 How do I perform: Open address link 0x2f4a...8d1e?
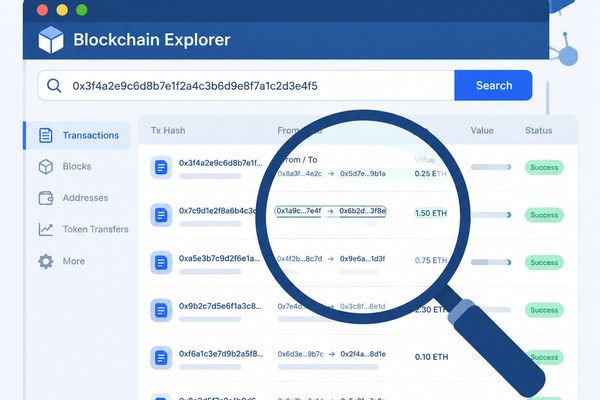coord(363,354)
